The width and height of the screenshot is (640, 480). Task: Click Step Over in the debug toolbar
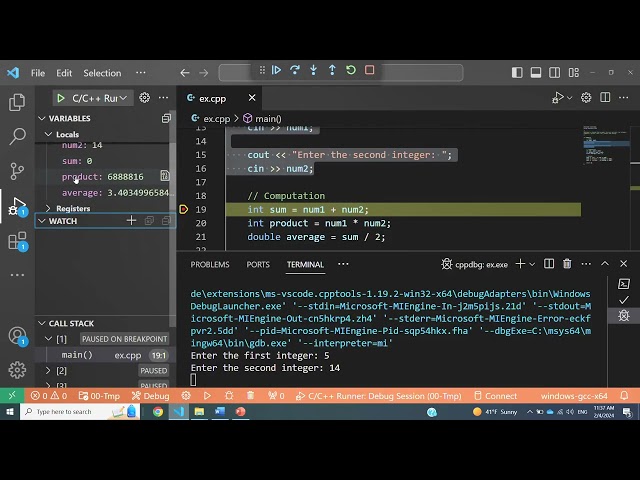click(x=295, y=70)
